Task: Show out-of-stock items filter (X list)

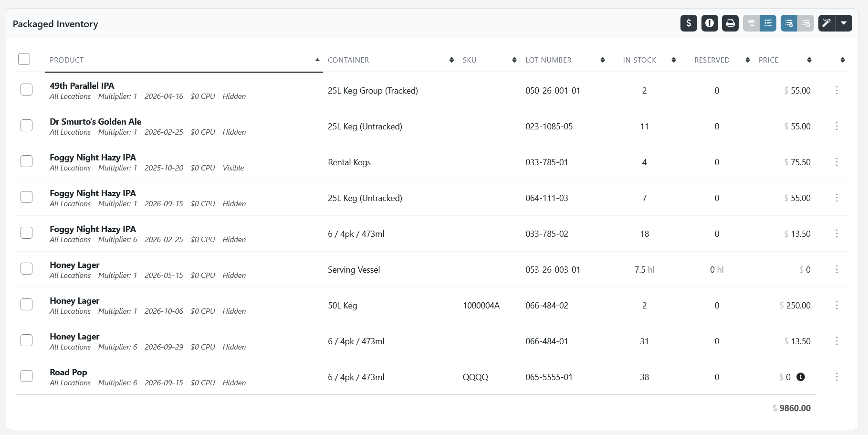Action: (805, 23)
